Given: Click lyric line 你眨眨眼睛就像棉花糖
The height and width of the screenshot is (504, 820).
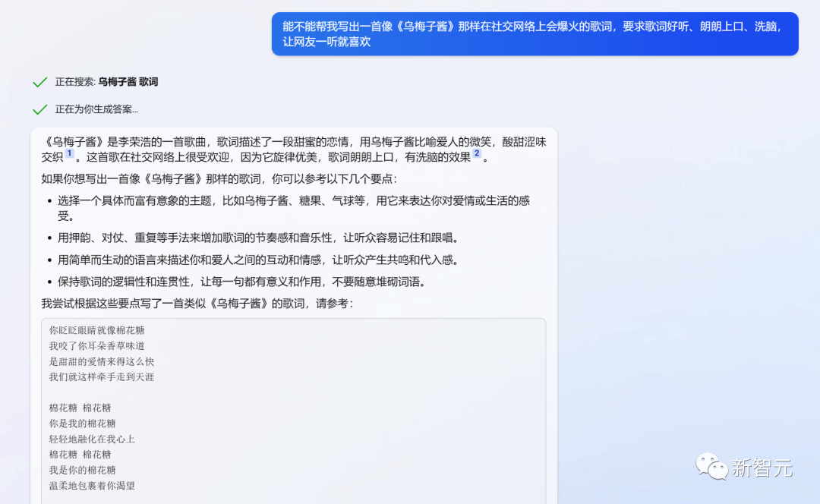Looking at the screenshot, I should click(x=96, y=330).
